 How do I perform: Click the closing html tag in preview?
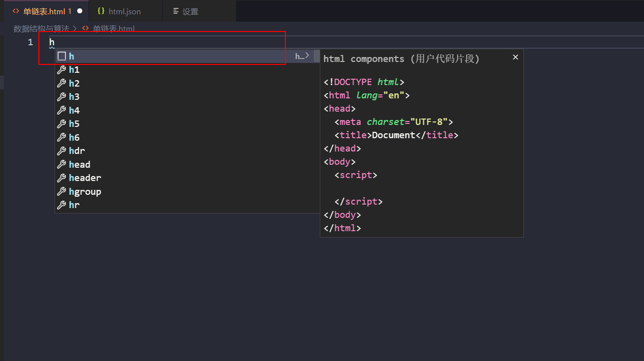click(x=342, y=228)
